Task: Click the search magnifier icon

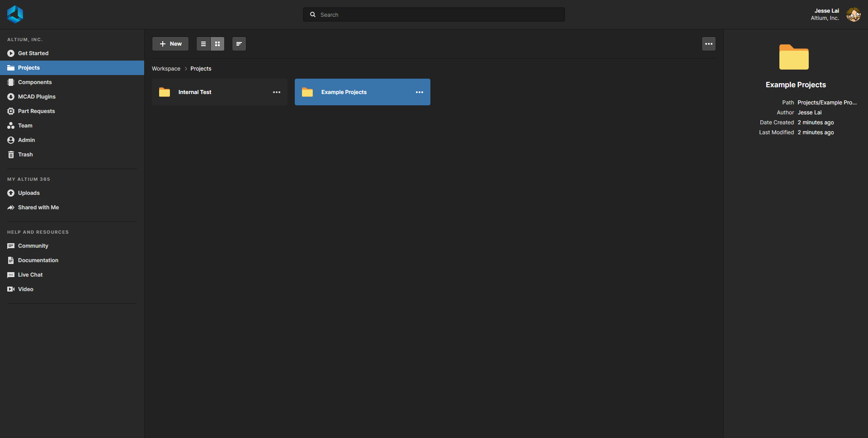Action: 313,14
